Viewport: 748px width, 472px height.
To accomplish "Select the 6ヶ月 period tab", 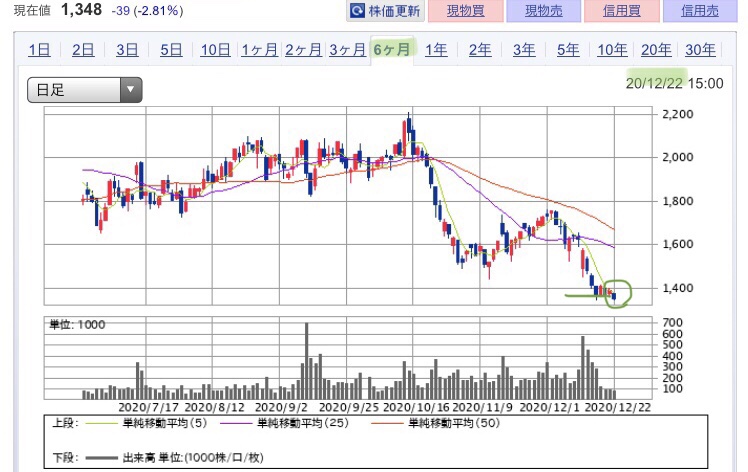I will (392, 50).
